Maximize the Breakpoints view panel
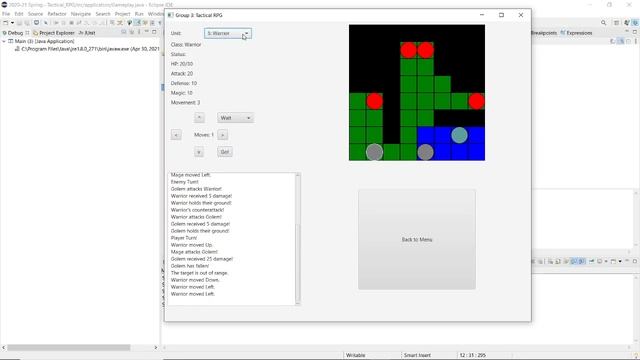Screen dimensions: 640x360 635,32
